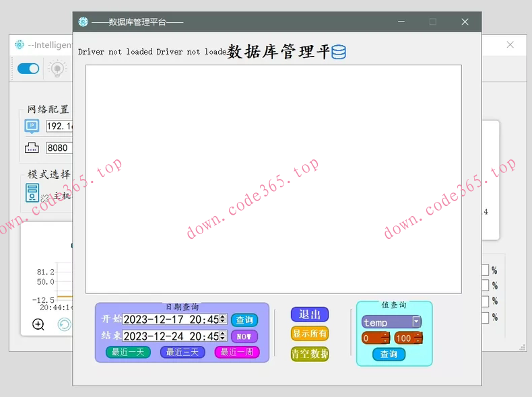Click the maximum value field showing 100
The width and height of the screenshot is (532, 397).
coord(408,338)
